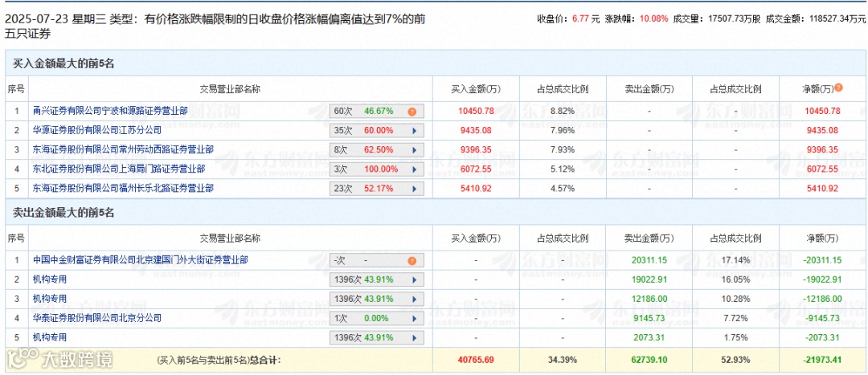Click buy amount 6072.55 in 买入金额 column
The height and width of the screenshot is (375, 868).
tap(476, 169)
